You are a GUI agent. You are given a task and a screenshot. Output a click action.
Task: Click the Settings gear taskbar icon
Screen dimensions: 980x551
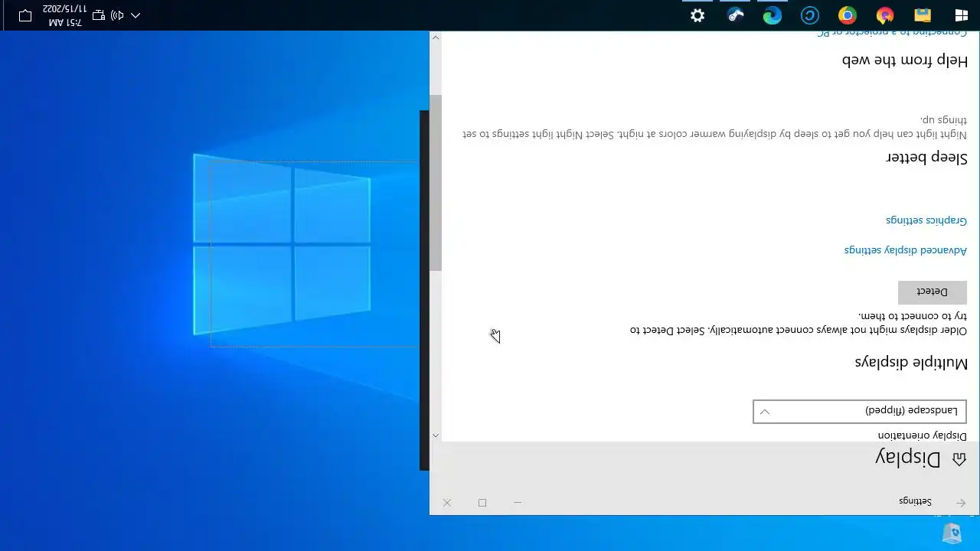coord(697,15)
